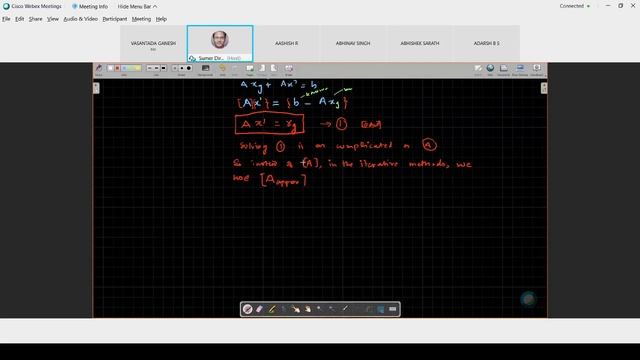The height and width of the screenshot is (360, 640).
Task: Open the Audio & Video menu
Action: click(80, 19)
